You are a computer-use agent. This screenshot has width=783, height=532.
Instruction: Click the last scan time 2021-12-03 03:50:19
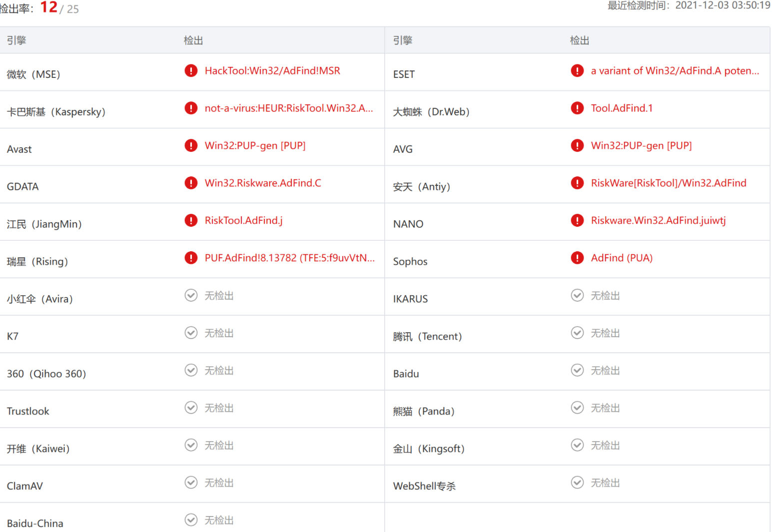coord(723,5)
